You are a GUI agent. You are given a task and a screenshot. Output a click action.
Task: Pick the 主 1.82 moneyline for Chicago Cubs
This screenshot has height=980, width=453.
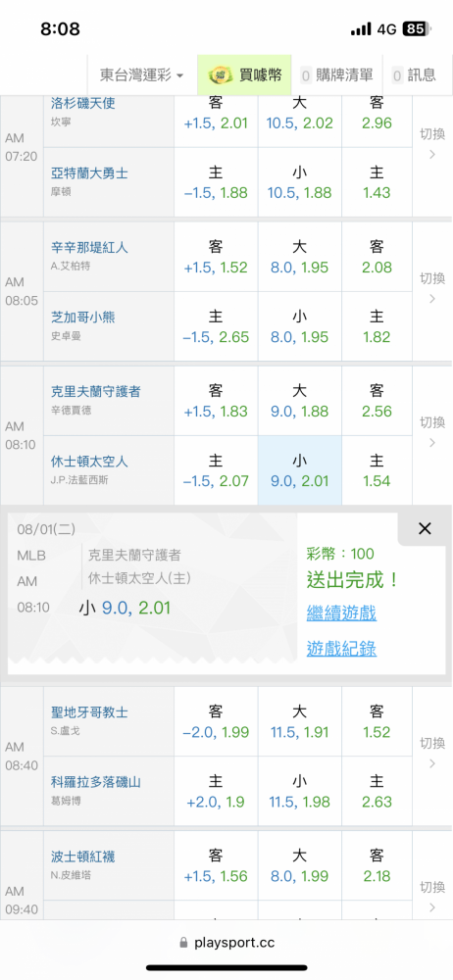point(377,326)
